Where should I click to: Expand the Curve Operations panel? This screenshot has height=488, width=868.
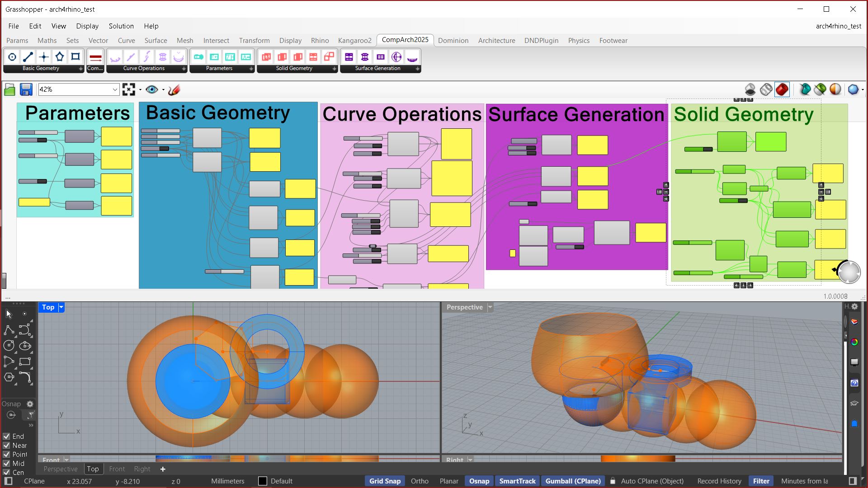click(184, 69)
